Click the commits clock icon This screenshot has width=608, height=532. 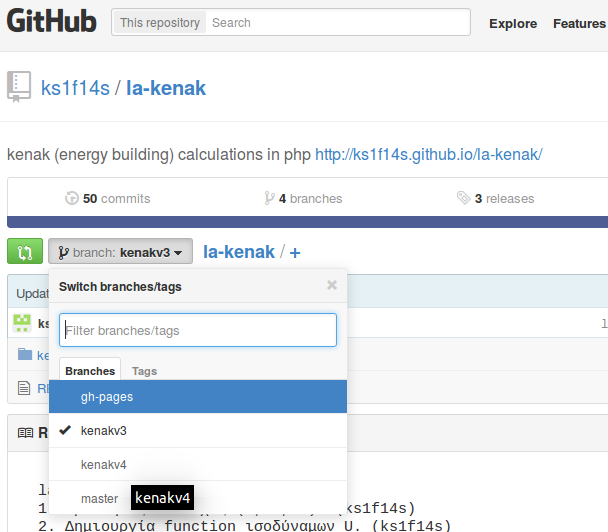click(x=71, y=198)
